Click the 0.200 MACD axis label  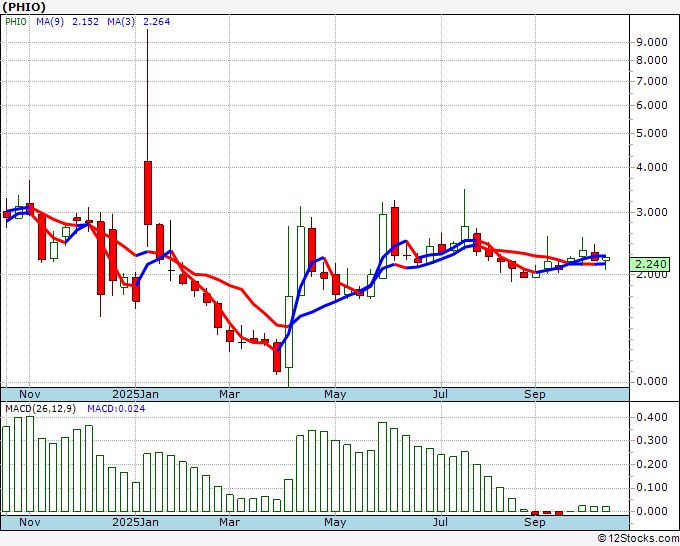click(651, 464)
